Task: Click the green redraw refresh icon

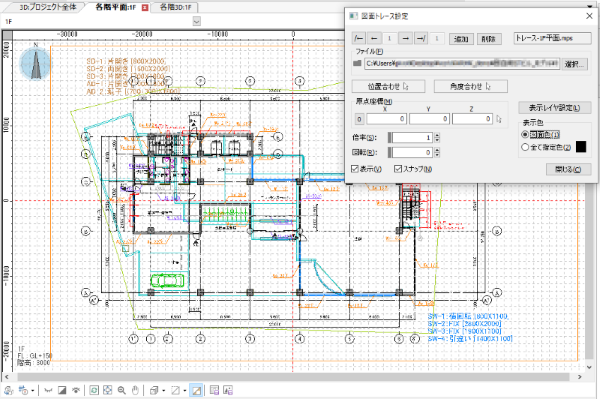Action: pyautogui.click(x=94, y=391)
